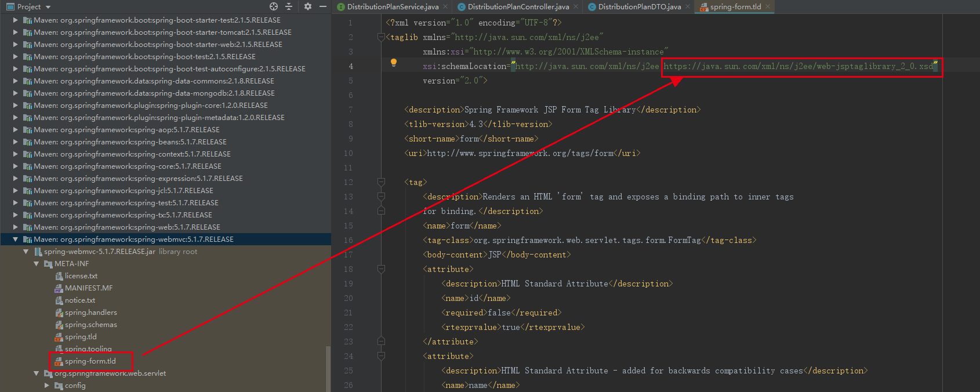Expand Maven spring-data-mongodb library
980x392 pixels.
click(15, 93)
